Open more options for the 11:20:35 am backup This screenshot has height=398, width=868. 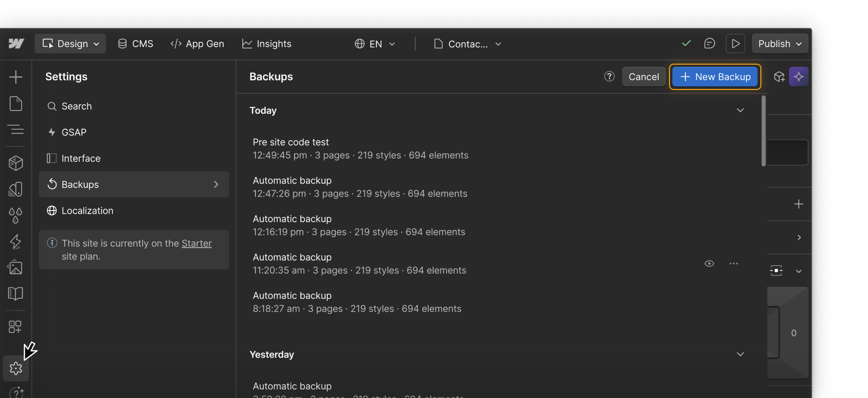[734, 263]
